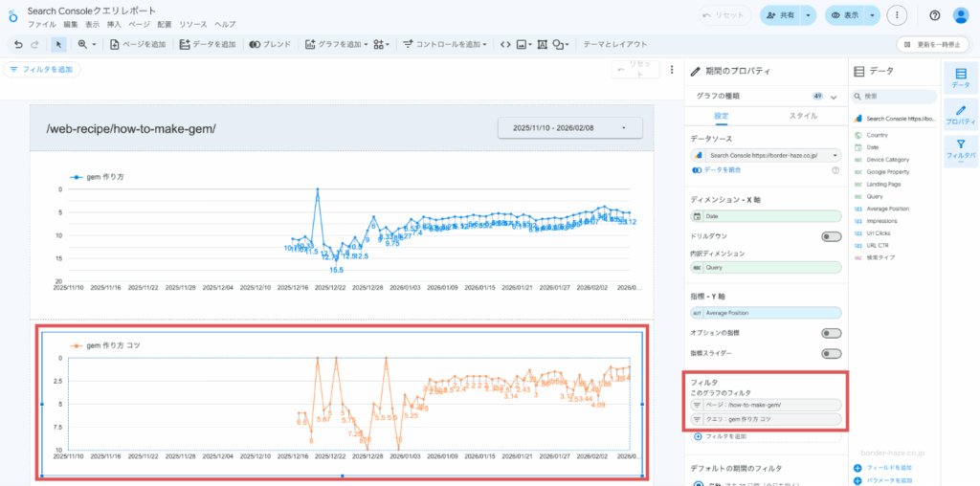This screenshot has width=980, height=486.
Task: Click the help question mark icon
Action: coord(935,15)
